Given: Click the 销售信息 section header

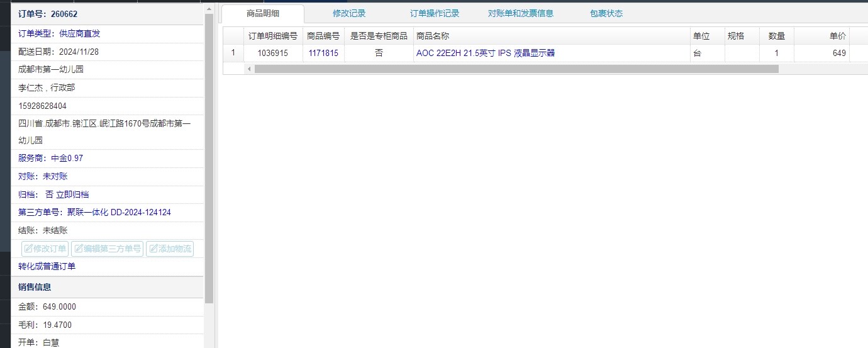Looking at the screenshot, I should (x=107, y=287).
